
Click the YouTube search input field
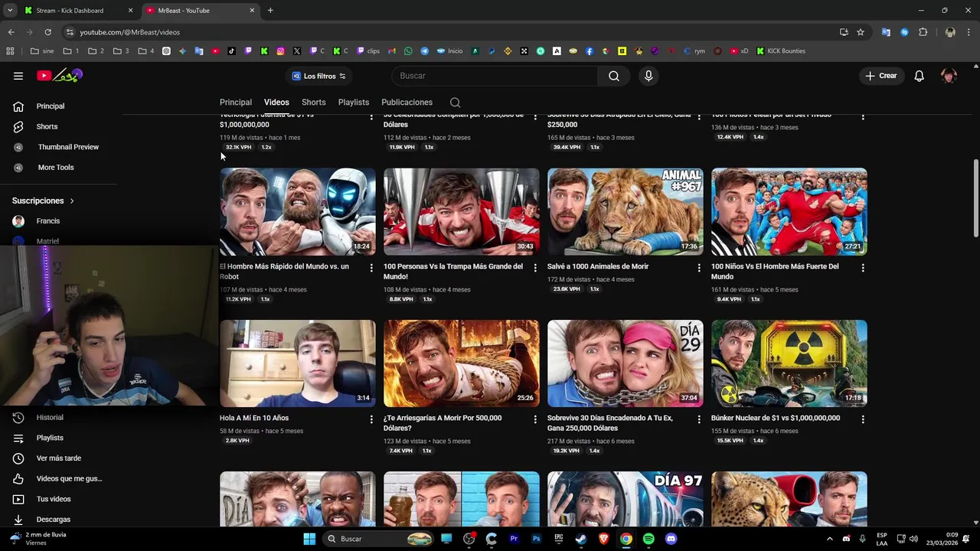coord(495,76)
